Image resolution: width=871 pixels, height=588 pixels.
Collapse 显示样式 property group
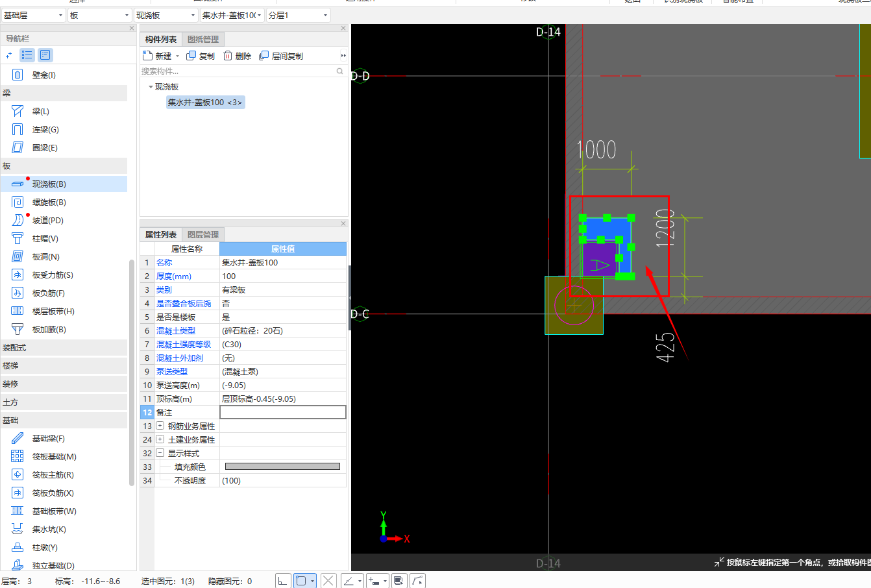pos(160,454)
